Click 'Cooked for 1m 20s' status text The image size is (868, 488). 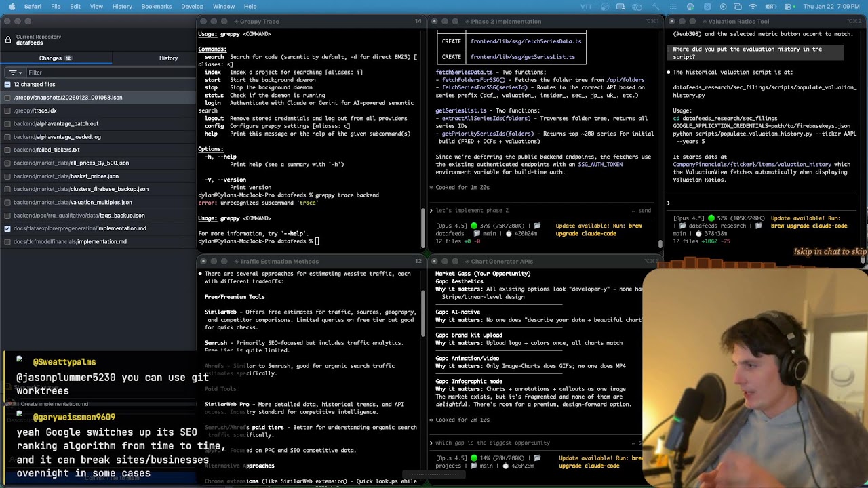coord(462,188)
